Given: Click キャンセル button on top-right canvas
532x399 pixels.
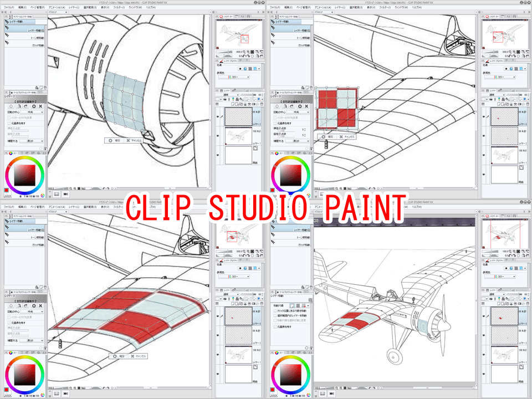Looking at the screenshot, I should click(x=347, y=136).
